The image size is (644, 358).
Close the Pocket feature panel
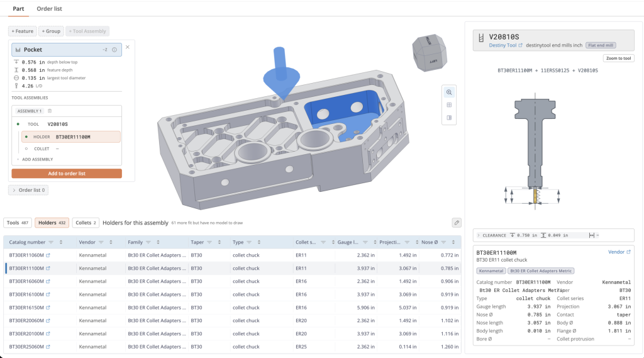coord(128,47)
